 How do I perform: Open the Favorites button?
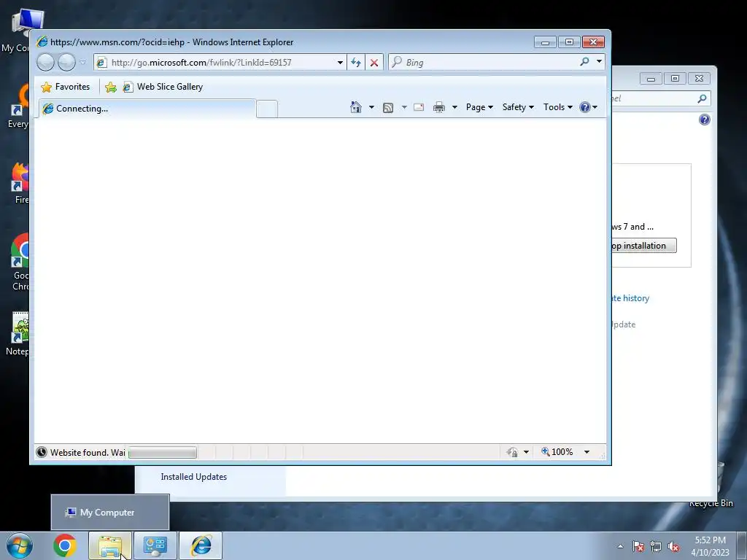[x=66, y=87]
